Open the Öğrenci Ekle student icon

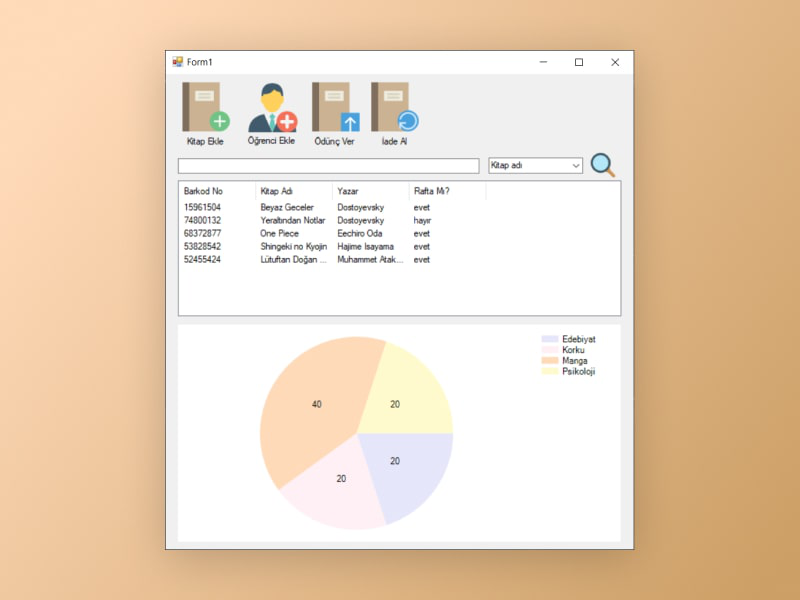[x=272, y=108]
